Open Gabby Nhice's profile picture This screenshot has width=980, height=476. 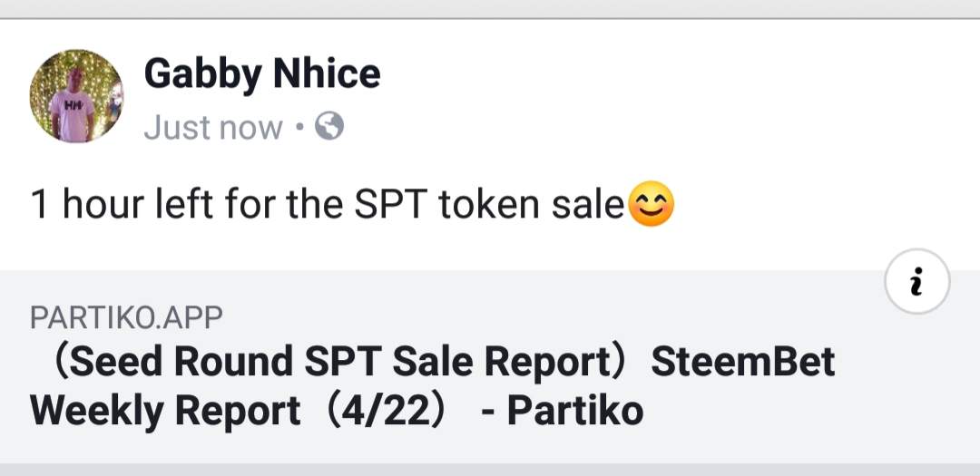point(76,96)
